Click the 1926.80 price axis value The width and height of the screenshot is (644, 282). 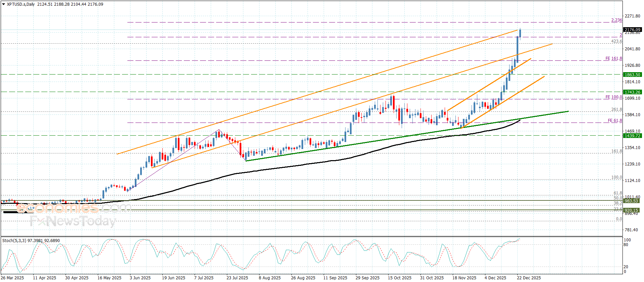pos(632,65)
